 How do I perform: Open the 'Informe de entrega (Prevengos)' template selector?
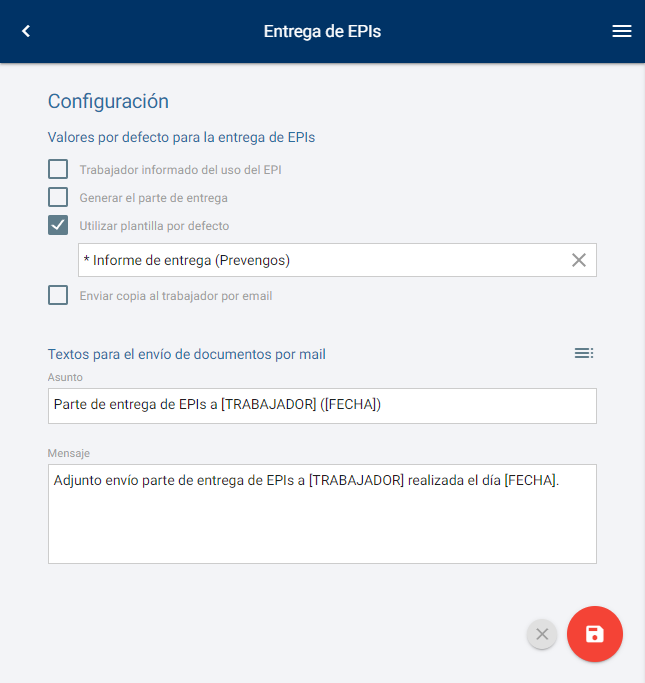(x=320, y=260)
